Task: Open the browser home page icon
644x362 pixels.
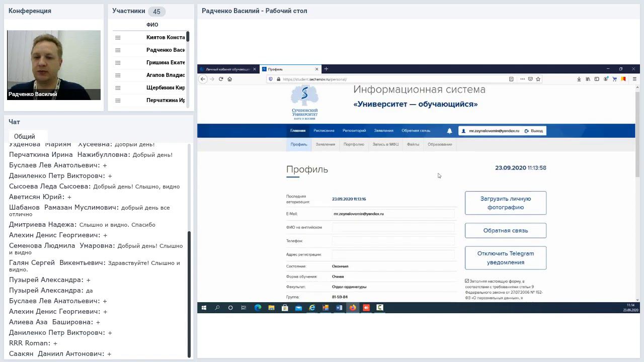Action: (x=229, y=79)
